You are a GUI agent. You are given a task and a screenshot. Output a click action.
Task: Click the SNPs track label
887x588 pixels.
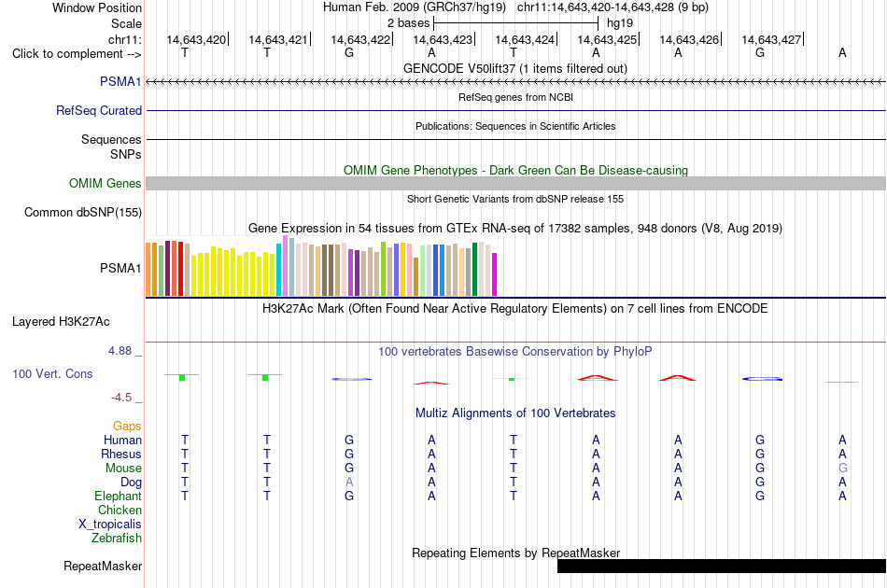click(126, 154)
